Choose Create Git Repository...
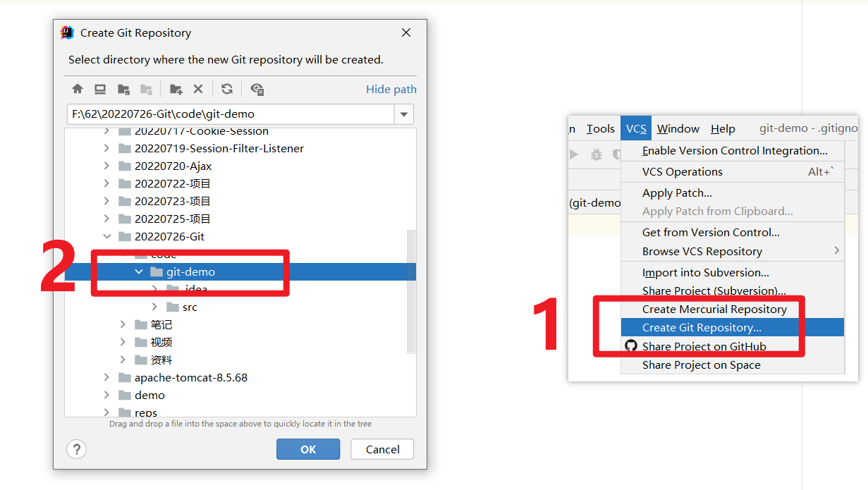This screenshot has height=490, width=868. point(733,327)
